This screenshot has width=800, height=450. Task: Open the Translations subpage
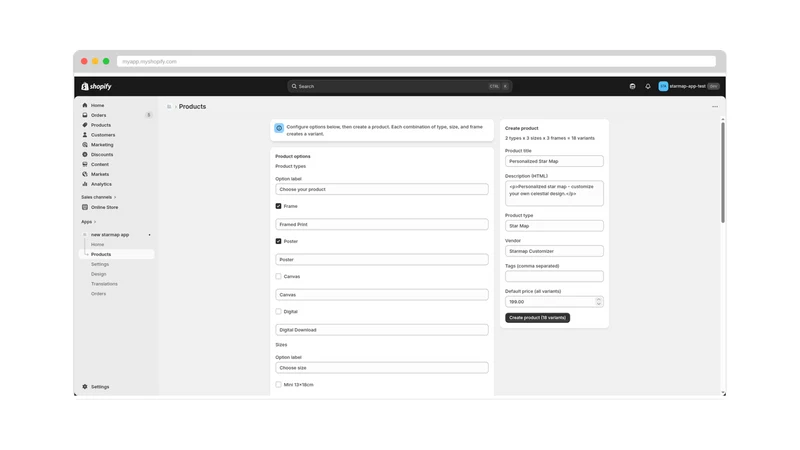click(104, 284)
